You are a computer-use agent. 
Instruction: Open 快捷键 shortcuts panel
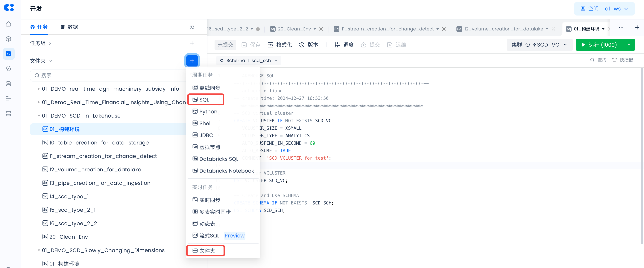coord(622,60)
